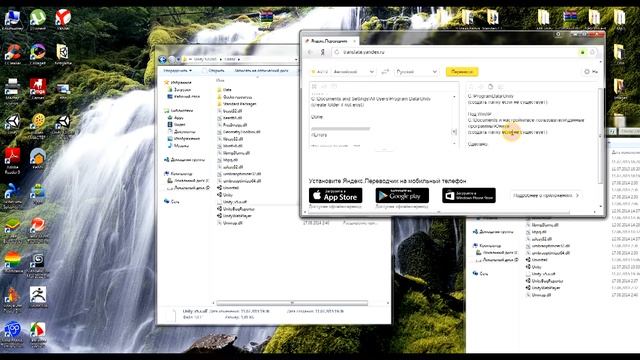This screenshot has height=360, width=640.
Task: Click Explorer back arrow button
Action: click(163, 60)
